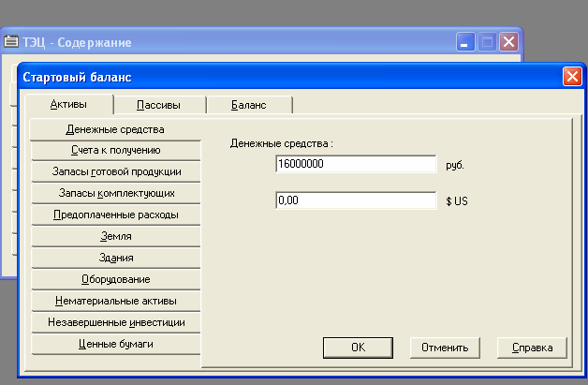The height and width of the screenshot is (385, 588).
Task: Open Запасы готовой продукции section
Action: [116, 171]
